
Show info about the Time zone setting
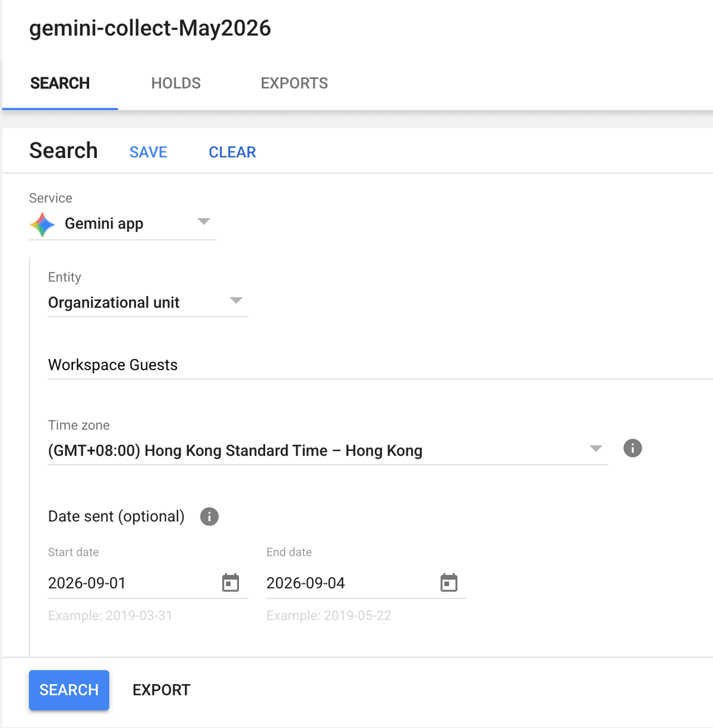click(x=633, y=448)
